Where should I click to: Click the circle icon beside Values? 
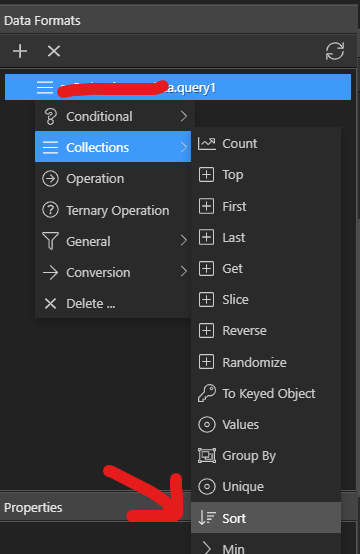[x=207, y=424]
